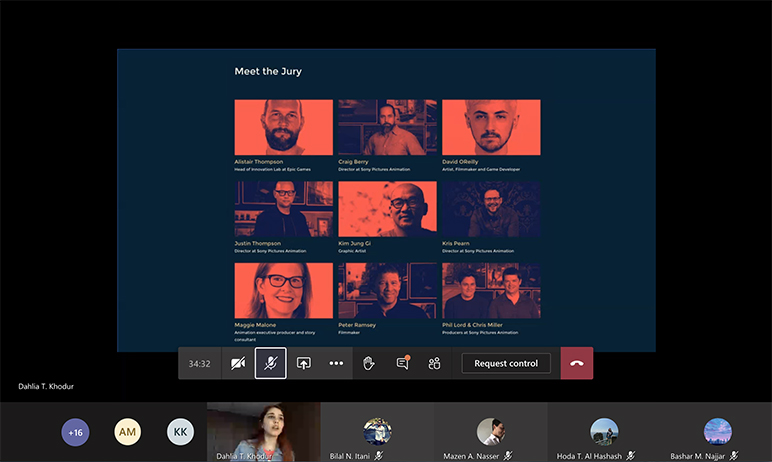Image resolution: width=772 pixels, height=462 pixels.
Task: Click 'Producers at Sony Pictures Animation' subtitle
Action: pos(480,332)
